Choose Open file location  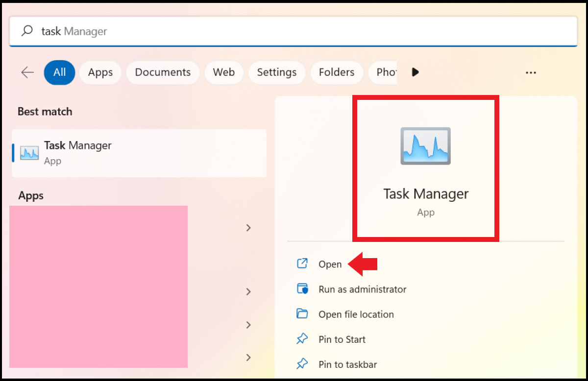[x=356, y=314]
